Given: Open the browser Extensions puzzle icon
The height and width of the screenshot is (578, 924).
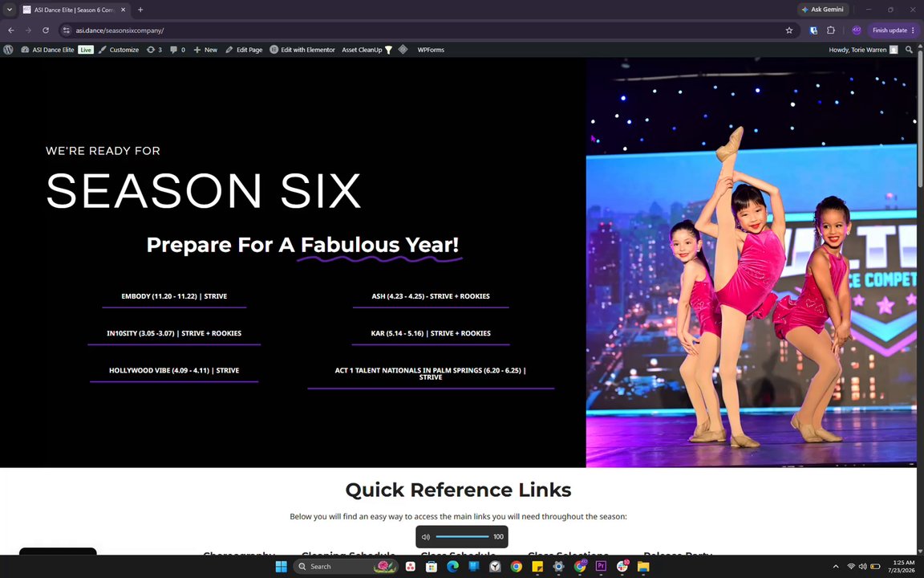Looking at the screenshot, I should [831, 30].
